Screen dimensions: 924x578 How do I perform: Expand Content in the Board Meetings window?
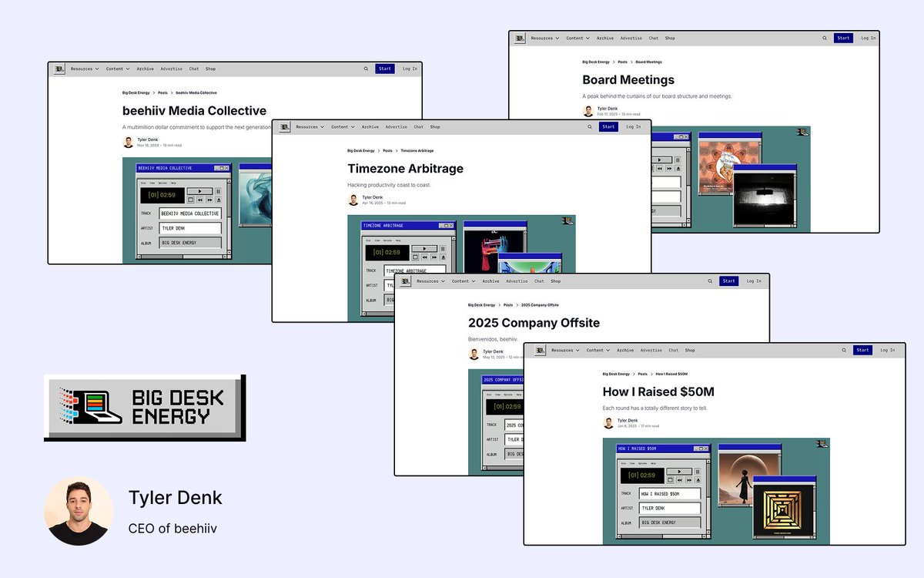(578, 38)
